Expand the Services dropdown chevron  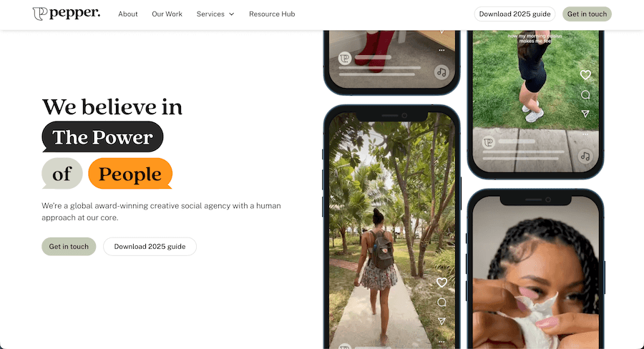[232, 14]
